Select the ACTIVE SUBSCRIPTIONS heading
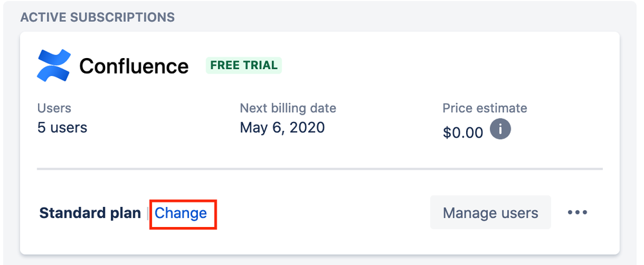The image size is (644, 265). point(97,17)
